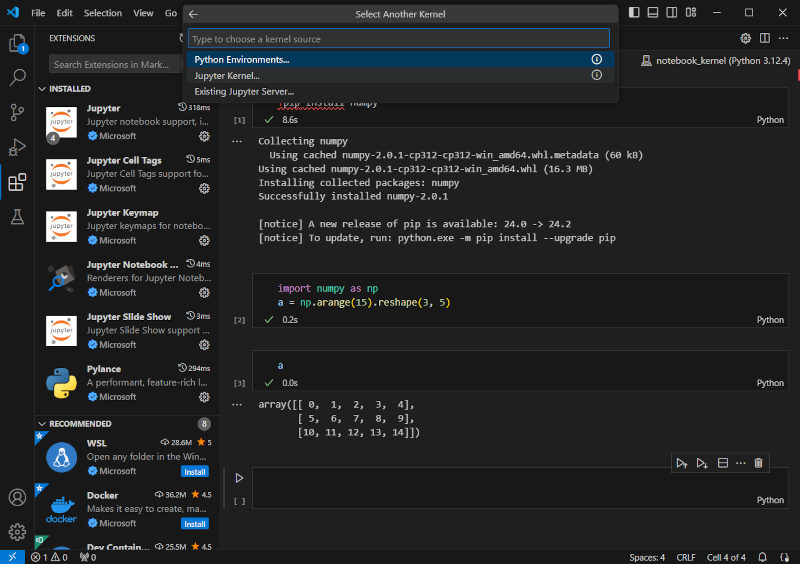Open the Run and Debug view
Screen dimensions: 800x564
17,147
